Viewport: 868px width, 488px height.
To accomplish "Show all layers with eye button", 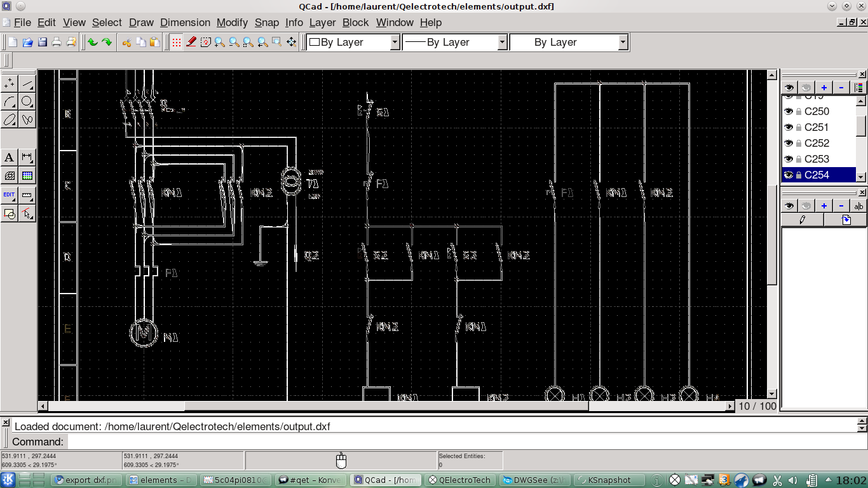I will pyautogui.click(x=789, y=88).
